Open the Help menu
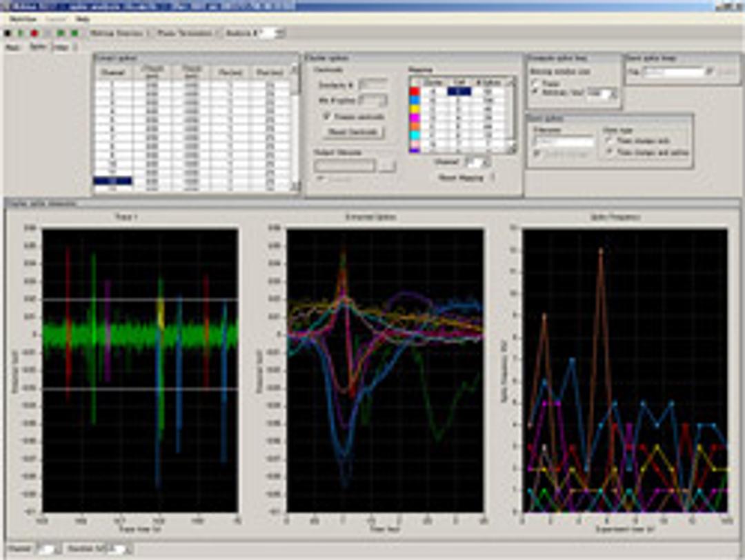 point(81,20)
